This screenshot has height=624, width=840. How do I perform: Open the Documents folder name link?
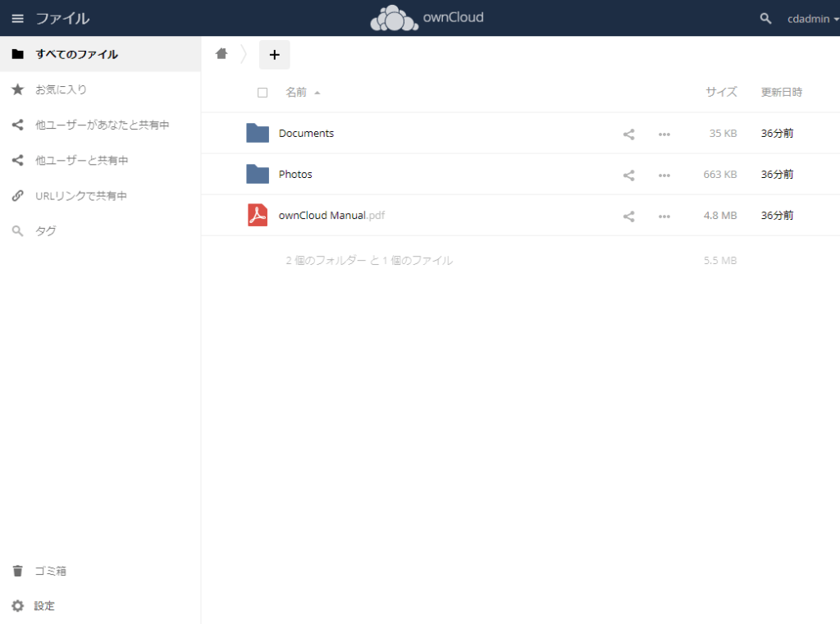pyautogui.click(x=306, y=134)
